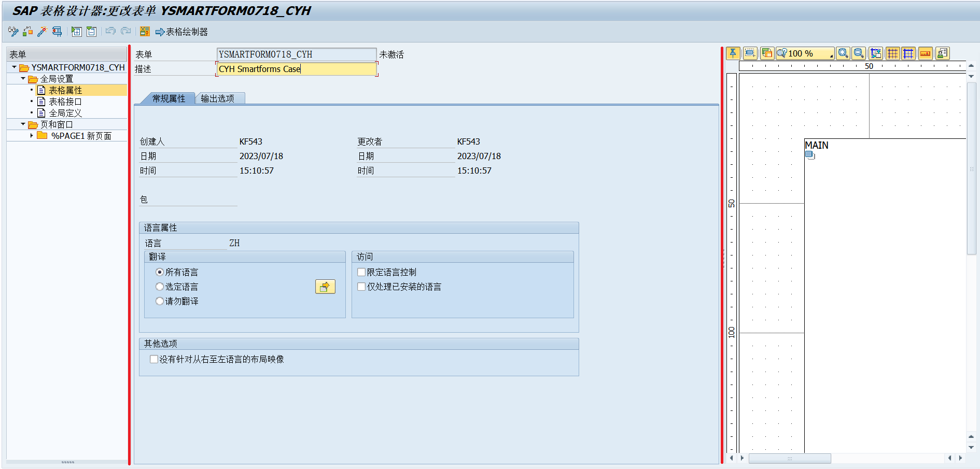Click the language selection button beside 选定语言
Image resolution: width=980 pixels, height=469 pixels.
point(325,287)
